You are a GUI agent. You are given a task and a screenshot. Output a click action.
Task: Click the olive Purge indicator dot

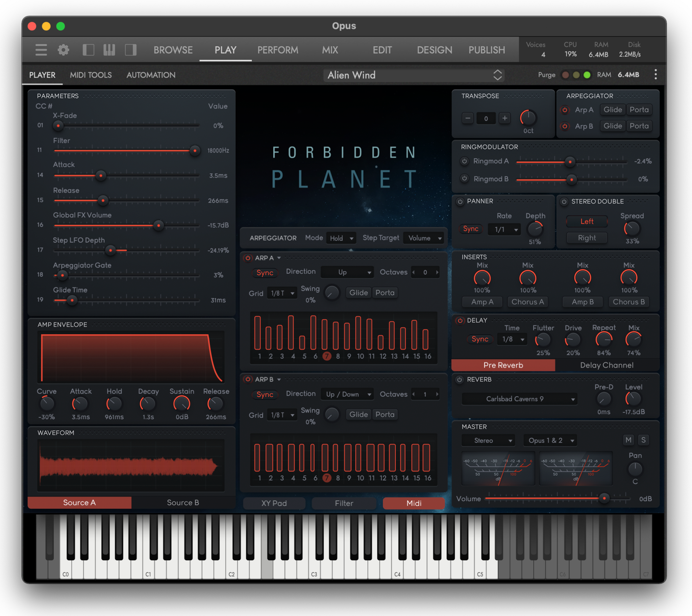pos(576,75)
